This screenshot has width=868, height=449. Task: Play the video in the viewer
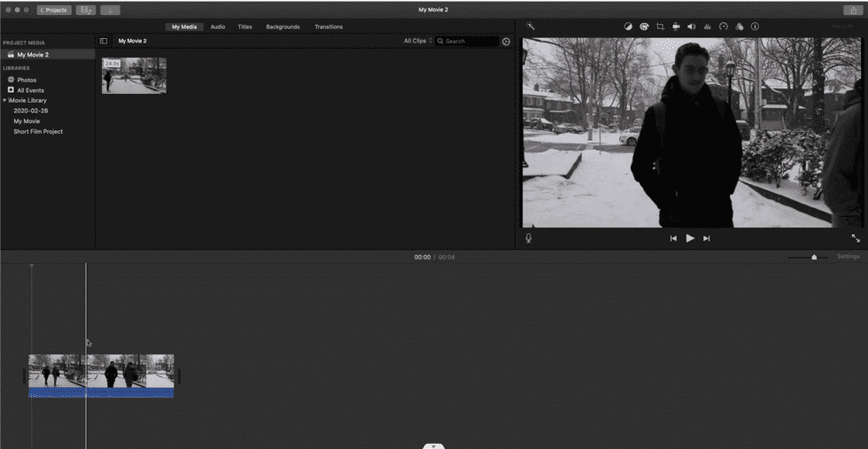click(x=690, y=238)
